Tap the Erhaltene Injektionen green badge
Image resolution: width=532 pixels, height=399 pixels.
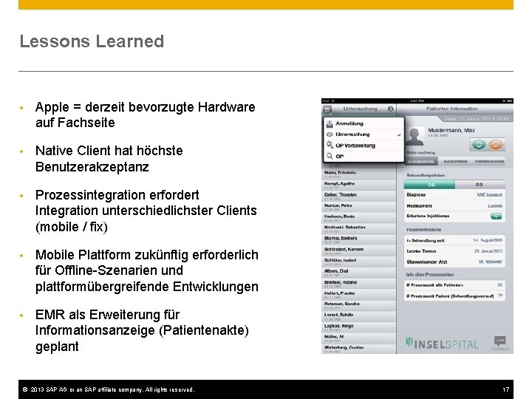click(x=496, y=216)
